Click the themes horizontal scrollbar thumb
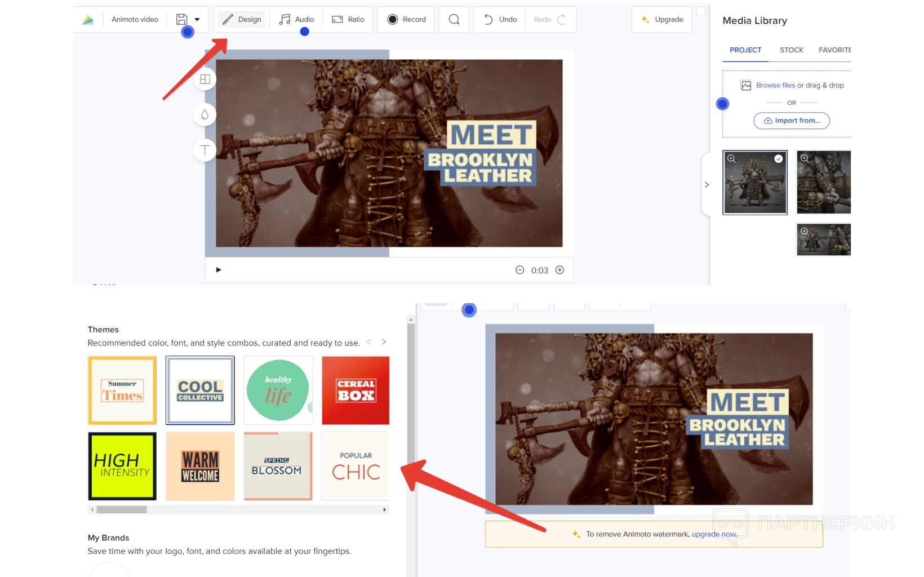 click(122, 510)
